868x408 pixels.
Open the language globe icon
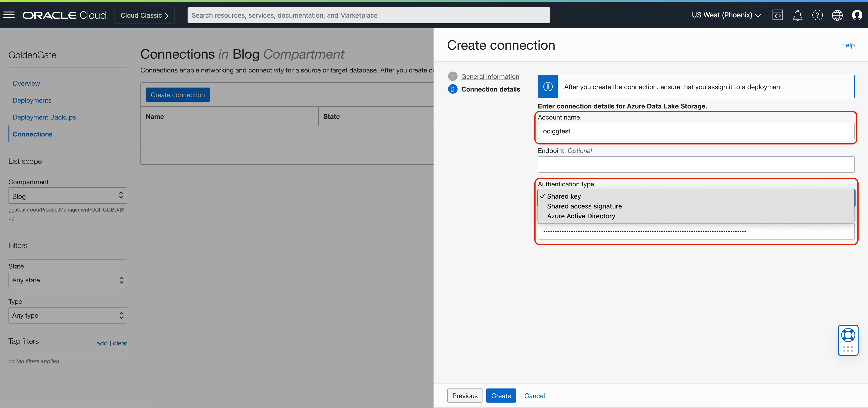point(837,15)
